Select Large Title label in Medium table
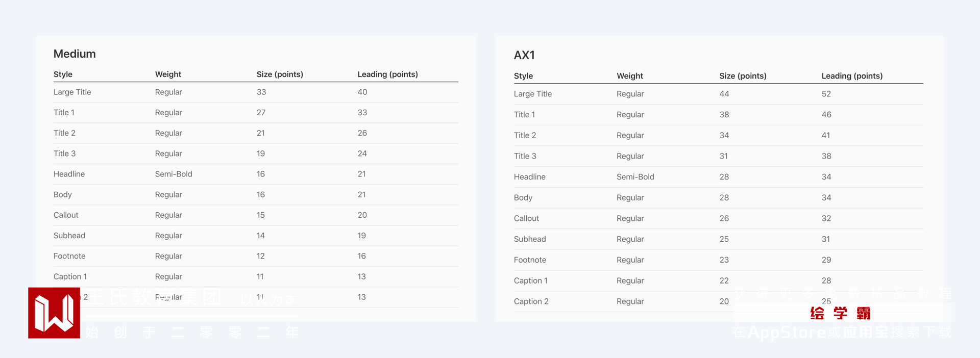 pyautogui.click(x=72, y=92)
